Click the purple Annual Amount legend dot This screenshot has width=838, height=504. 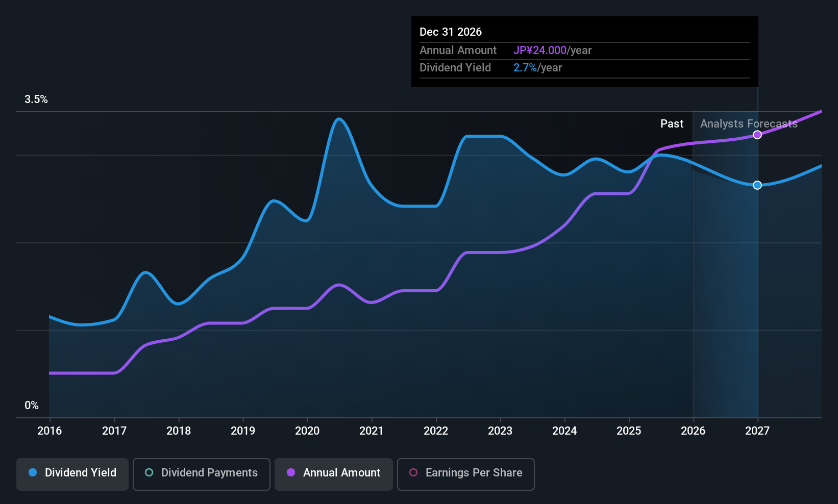tap(291, 472)
